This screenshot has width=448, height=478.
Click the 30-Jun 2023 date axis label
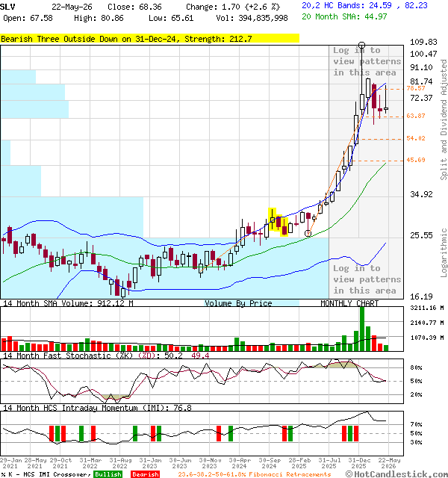click(x=180, y=463)
